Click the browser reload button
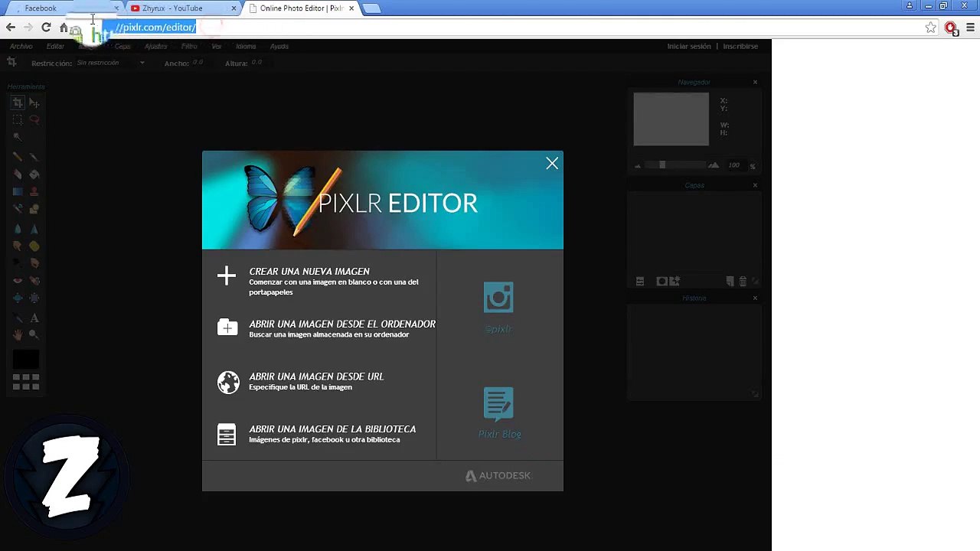 tap(46, 28)
